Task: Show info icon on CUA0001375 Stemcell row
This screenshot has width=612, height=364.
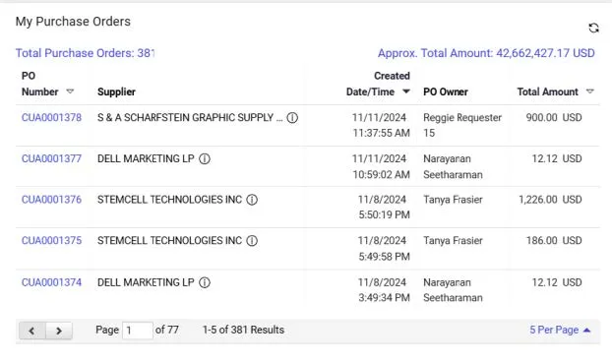Action: (252, 241)
